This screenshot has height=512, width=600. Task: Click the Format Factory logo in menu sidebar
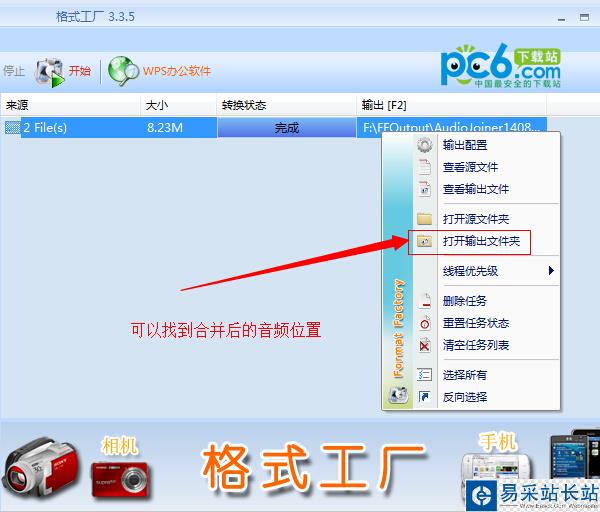398,395
